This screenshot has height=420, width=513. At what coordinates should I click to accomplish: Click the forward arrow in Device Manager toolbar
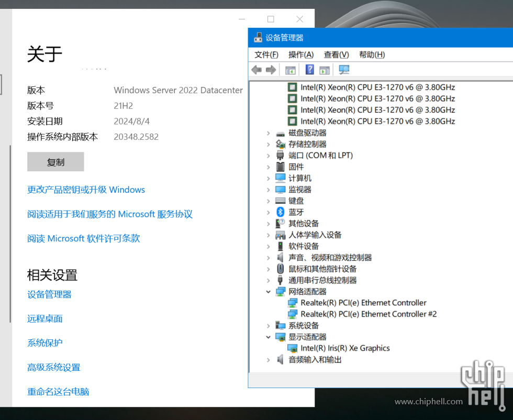point(271,70)
